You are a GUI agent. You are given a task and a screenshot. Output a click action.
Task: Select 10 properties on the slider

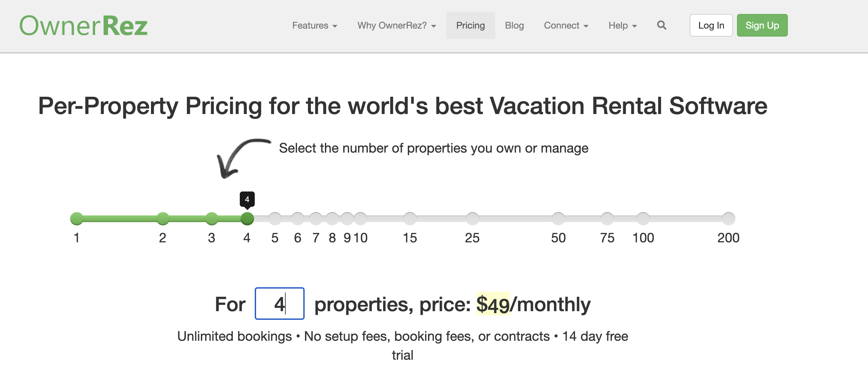click(360, 218)
